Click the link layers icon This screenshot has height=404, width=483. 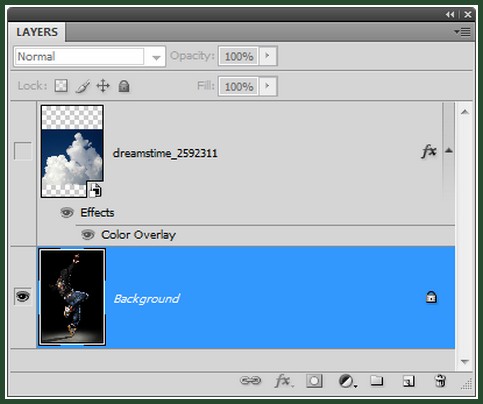pos(251,380)
